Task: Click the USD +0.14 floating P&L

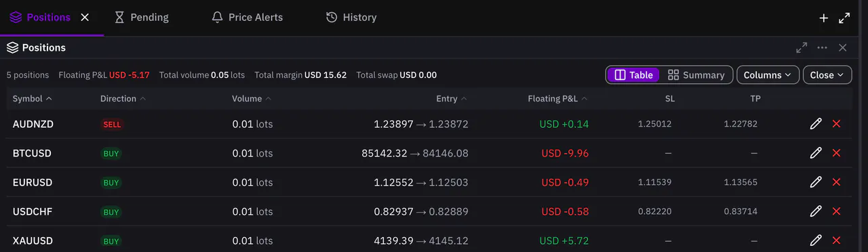Action: click(564, 124)
